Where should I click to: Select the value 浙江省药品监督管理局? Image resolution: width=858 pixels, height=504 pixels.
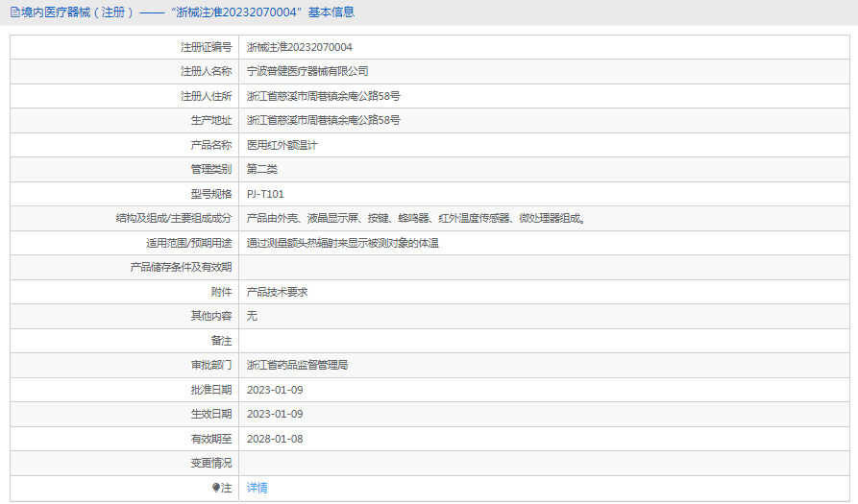pos(297,365)
